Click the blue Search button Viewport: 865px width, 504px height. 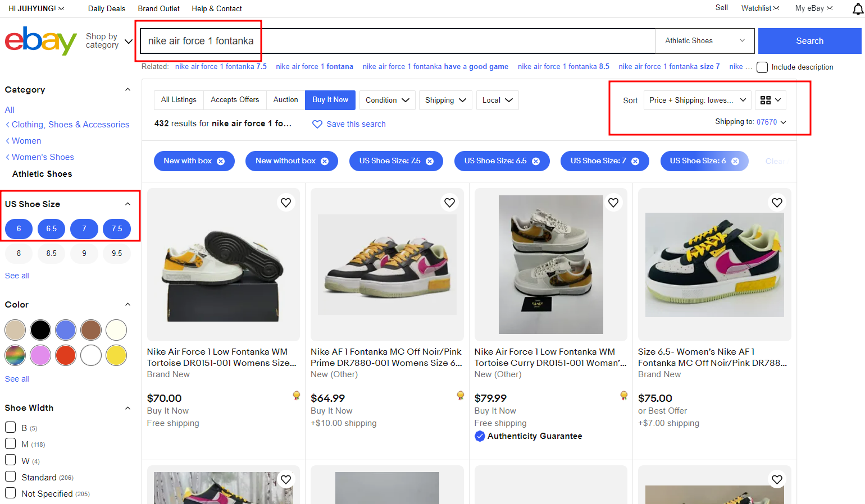click(x=809, y=41)
